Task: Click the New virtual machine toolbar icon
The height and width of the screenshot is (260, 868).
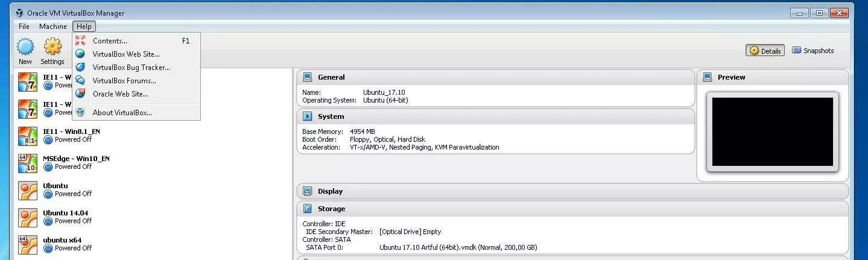Action: point(25,48)
